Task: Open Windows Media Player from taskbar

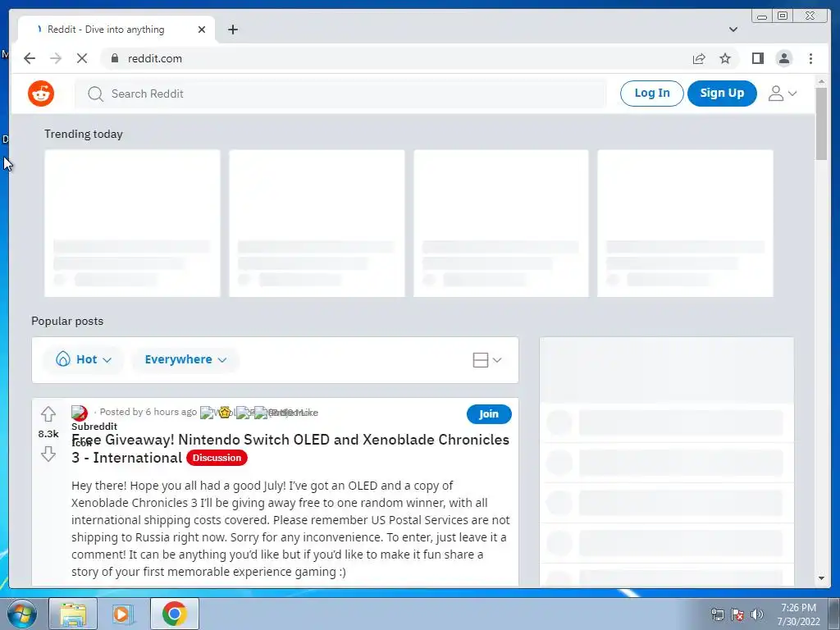Action: click(x=122, y=614)
